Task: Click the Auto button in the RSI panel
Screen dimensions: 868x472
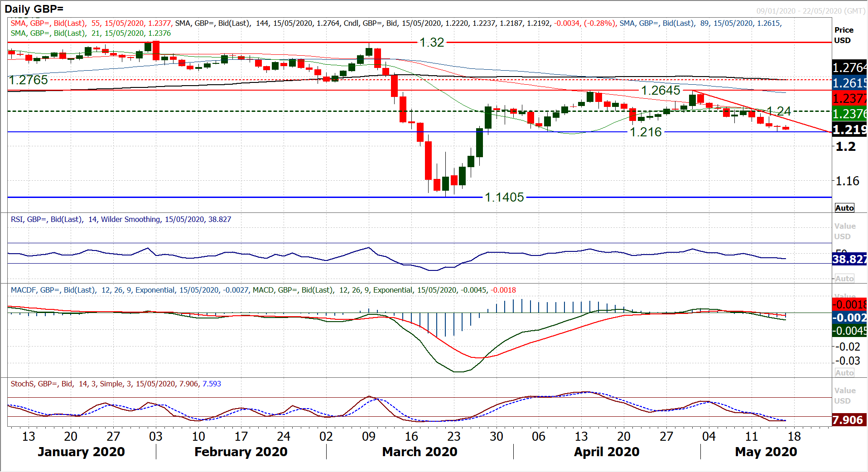Action: 844,279
